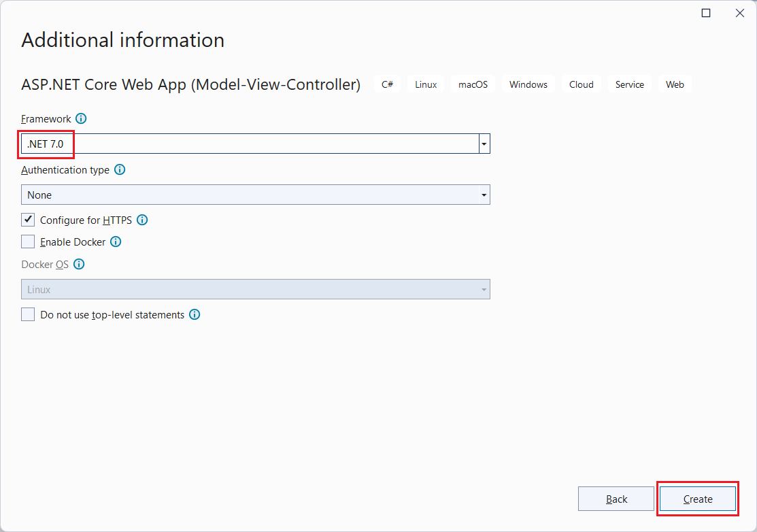The height and width of the screenshot is (532, 757).
Task: Select the Web tag
Action: click(x=675, y=84)
